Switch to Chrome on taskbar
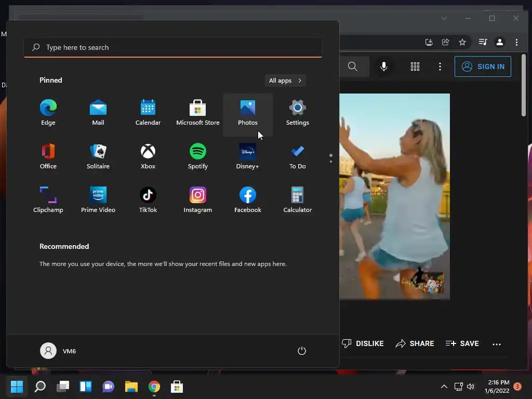Viewport: 532px width, 399px height. [x=154, y=387]
